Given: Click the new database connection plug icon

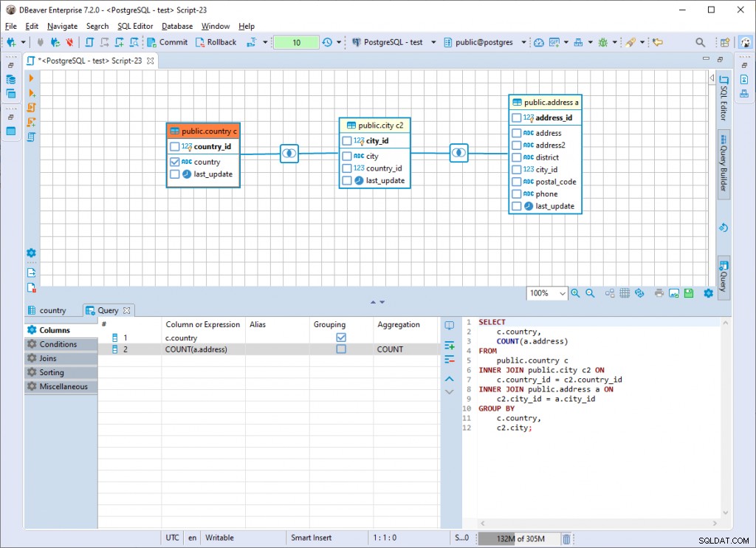Looking at the screenshot, I should click(10, 42).
